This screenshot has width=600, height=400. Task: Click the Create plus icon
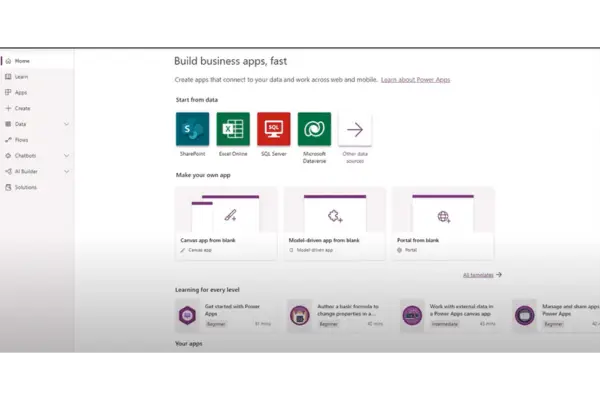pyautogui.click(x=8, y=108)
